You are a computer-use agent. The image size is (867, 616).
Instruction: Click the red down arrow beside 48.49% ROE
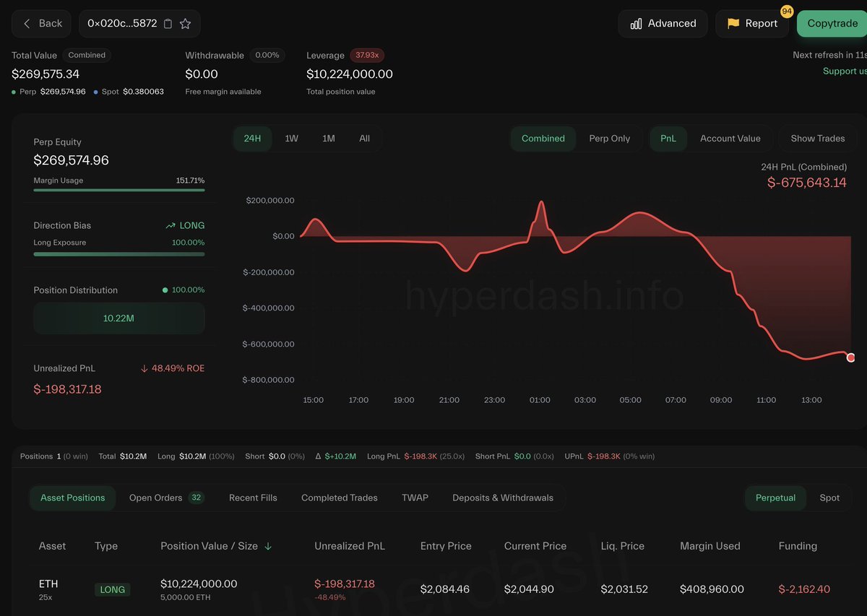tap(146, 368)
